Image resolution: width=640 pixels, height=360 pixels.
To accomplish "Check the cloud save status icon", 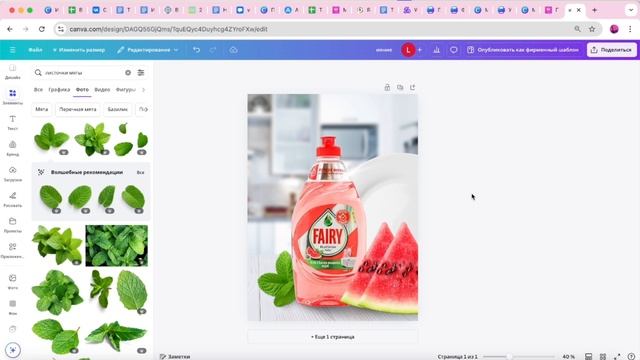I will (x=233, y=50).
